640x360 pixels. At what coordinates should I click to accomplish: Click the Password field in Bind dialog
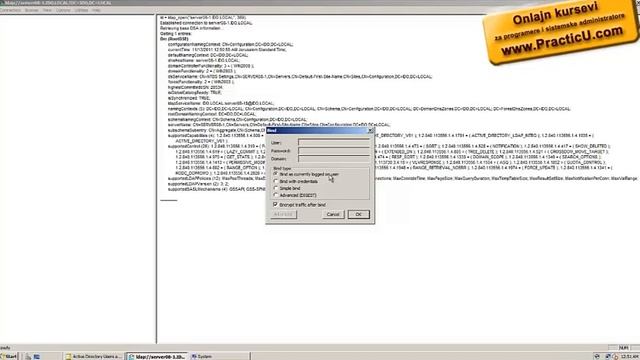click(334, 151)
